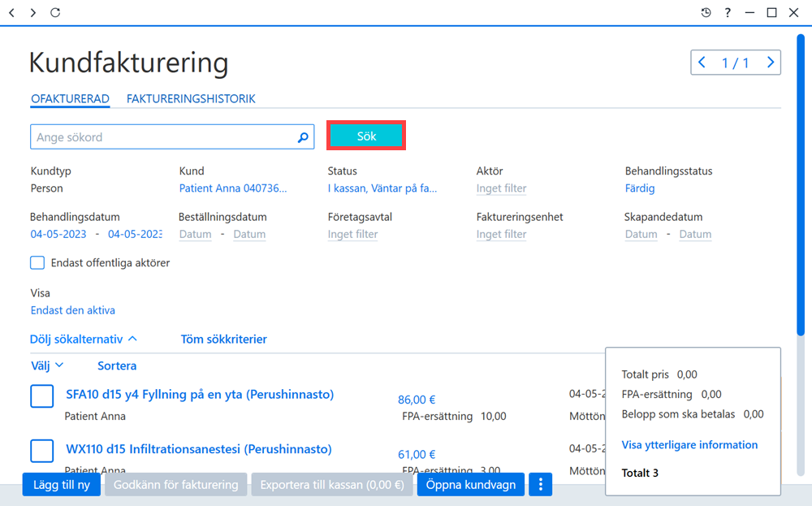
Task: Open the Välj selection dropdown
Action: 47,365
